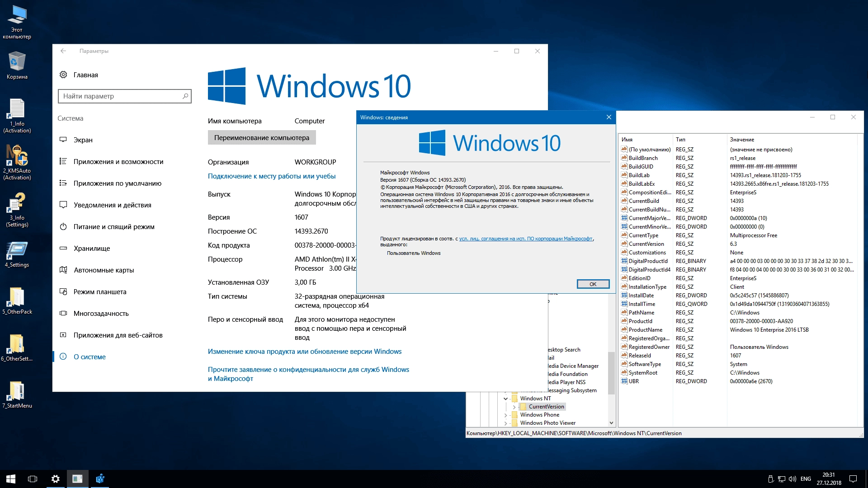
Task: Select the Питание и спящий режим power icon
Action: 63,226
